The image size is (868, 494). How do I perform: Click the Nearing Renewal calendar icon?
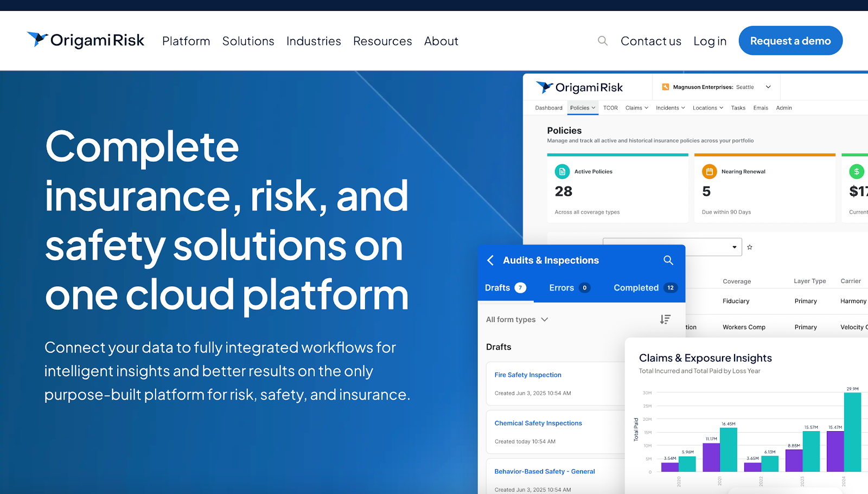click(709, 171)
